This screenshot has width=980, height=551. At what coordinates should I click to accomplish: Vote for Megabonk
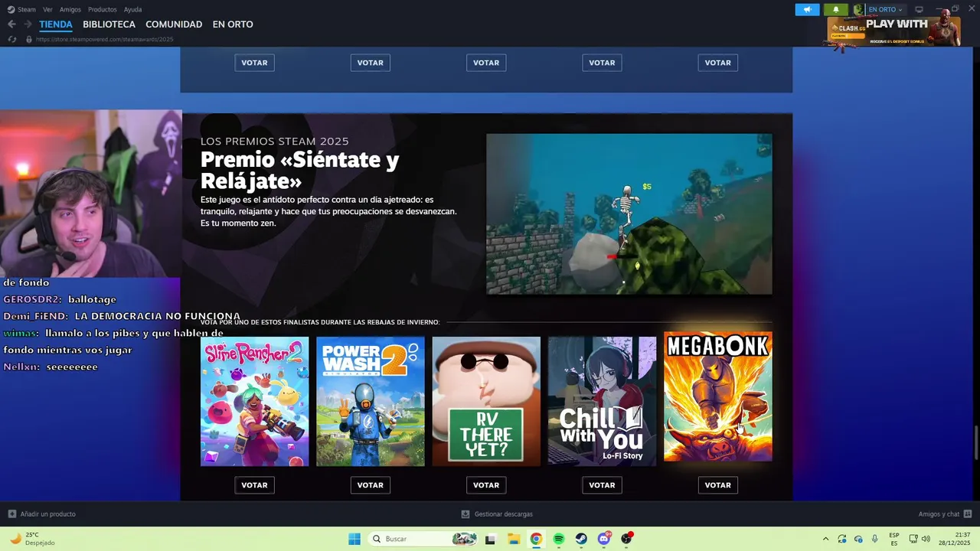(x=717, y=485)
